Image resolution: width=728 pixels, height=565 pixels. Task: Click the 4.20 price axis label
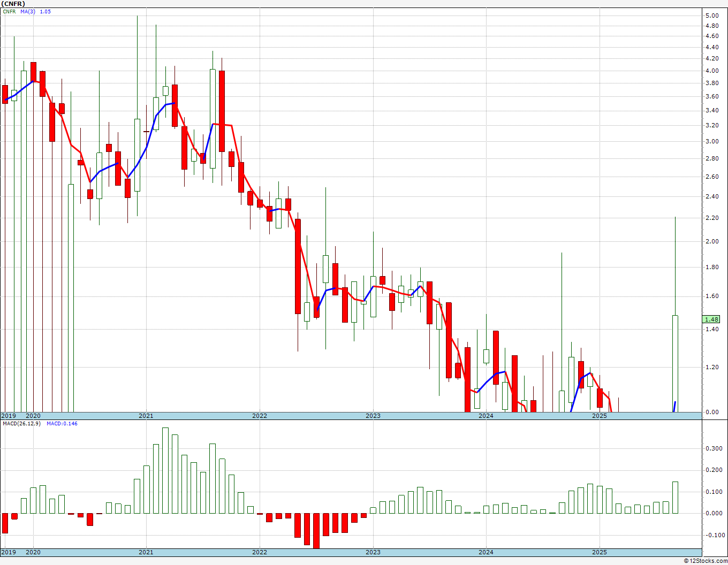tap(711, 58)
